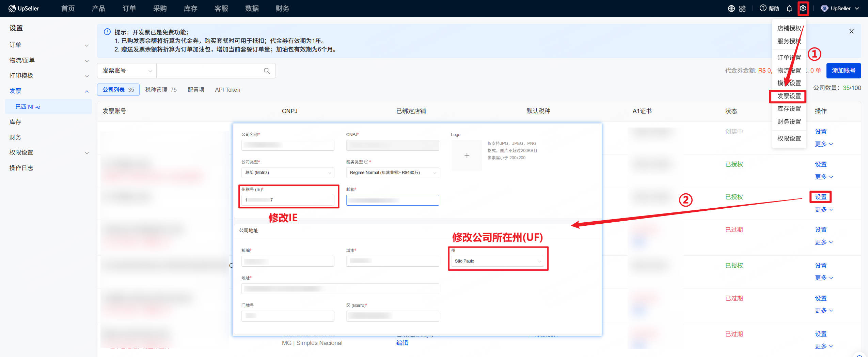This screenshot has height=357, width=868.
Task: Click the UpSeller logo in top left
Action: (x=24, y=8)
